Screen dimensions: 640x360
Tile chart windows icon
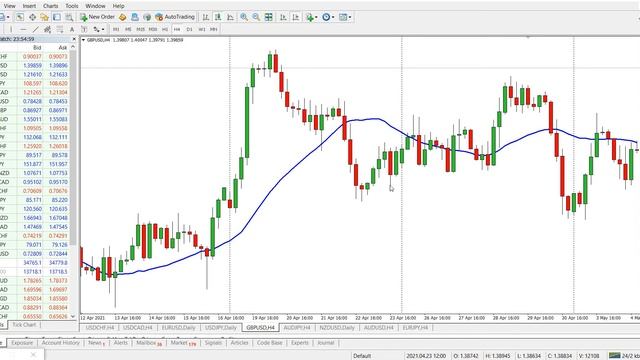tap(269, 17)
